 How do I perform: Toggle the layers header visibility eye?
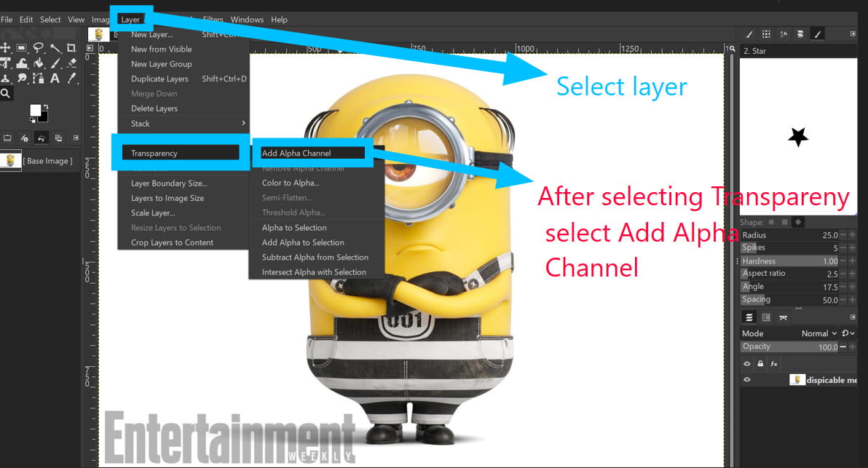747,363
